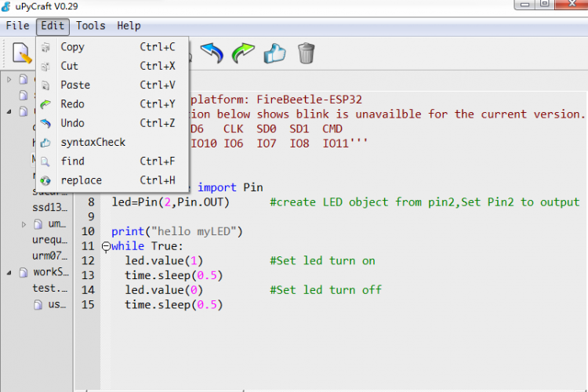Click the globe icon beside replace
588x392 pixels.
(x=45, y=181)
